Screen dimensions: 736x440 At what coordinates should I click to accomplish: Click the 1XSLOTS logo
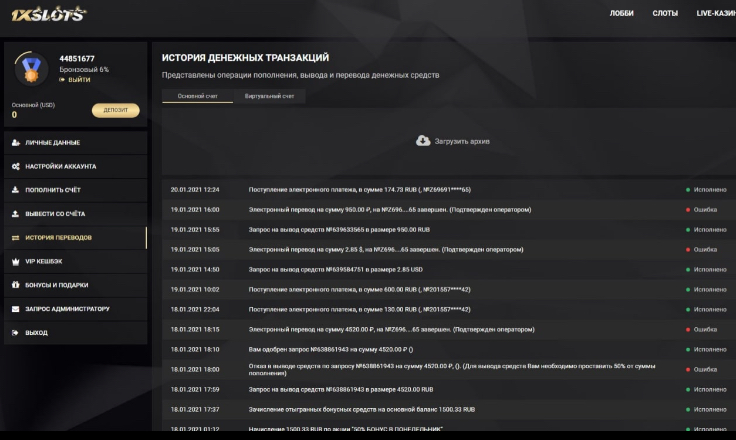click(49, 14)
